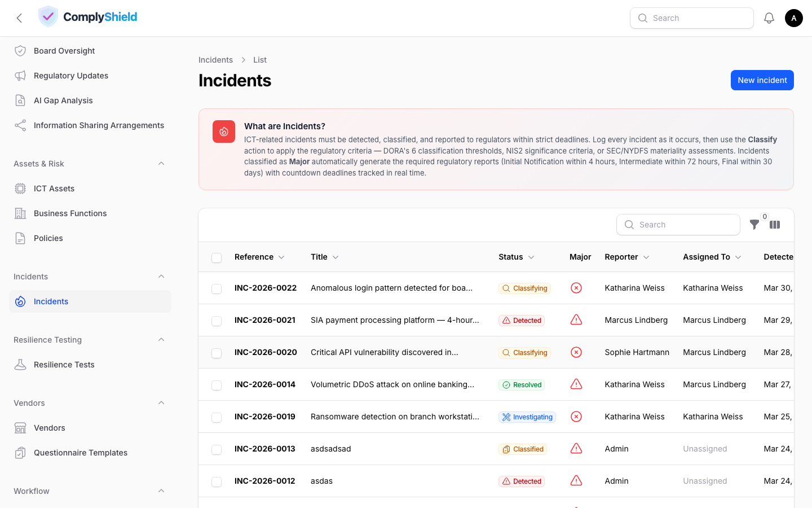Click Major warning icon for INC-2026-0014
The image size is (812, 508).
pyautogui.click(x=576, y=384)
